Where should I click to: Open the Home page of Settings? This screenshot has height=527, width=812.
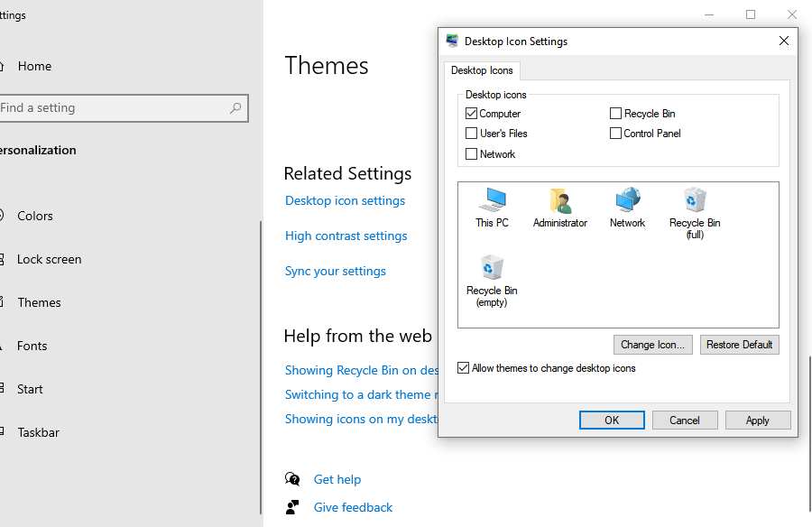34,66
